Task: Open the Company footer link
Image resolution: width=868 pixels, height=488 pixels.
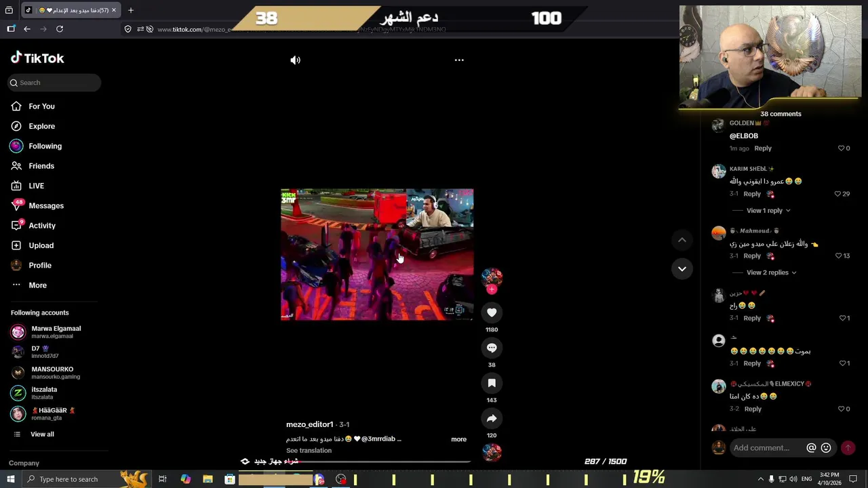Action: pos(24,464)
